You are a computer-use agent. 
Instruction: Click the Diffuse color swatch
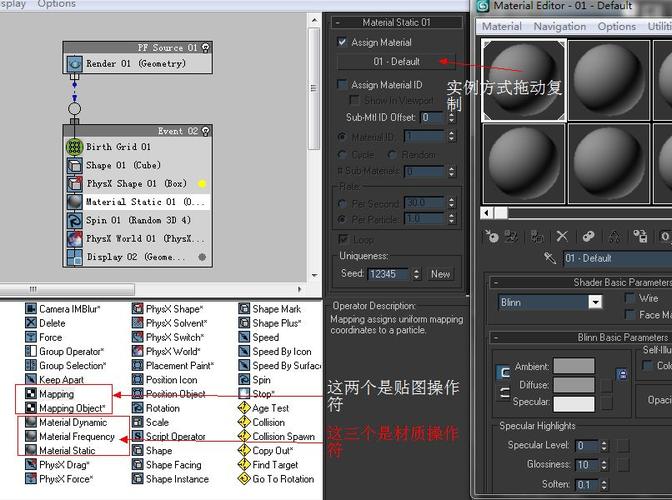[x=573, y=385]
